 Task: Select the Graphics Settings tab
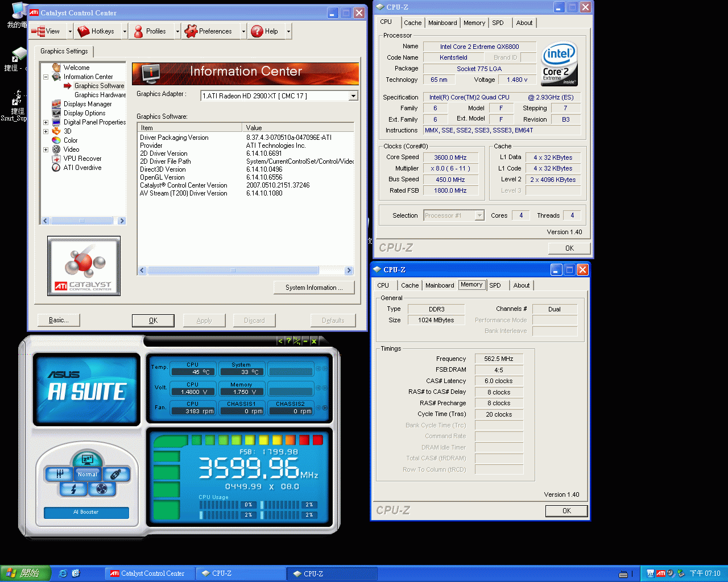point(64,51)
